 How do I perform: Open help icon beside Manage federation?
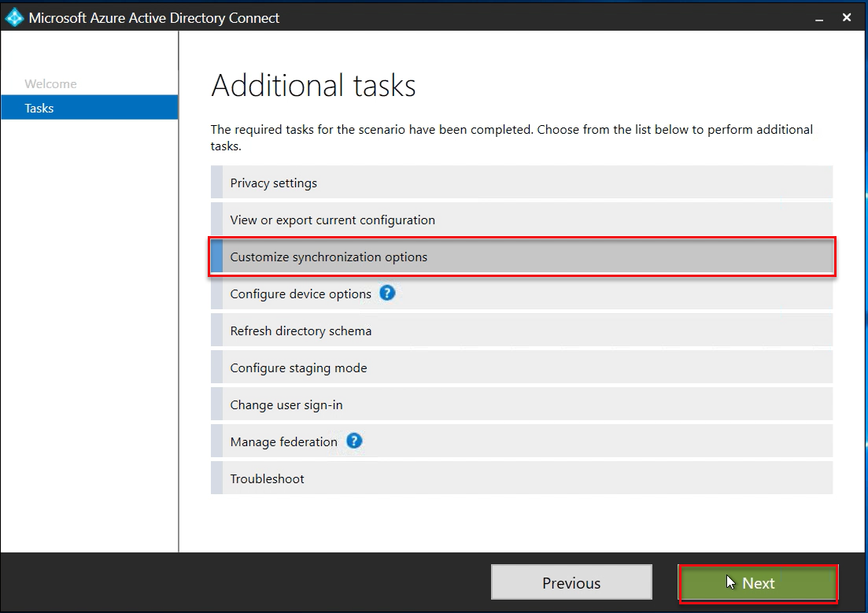point(354,441)
